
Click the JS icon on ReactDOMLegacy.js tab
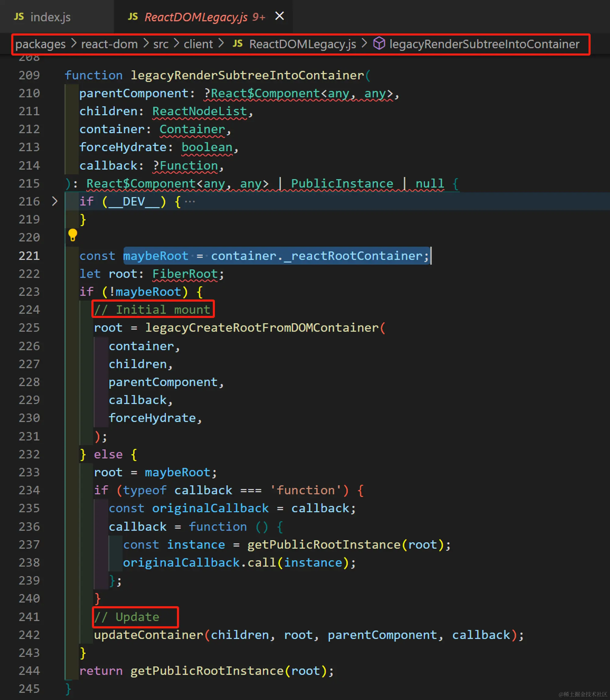[x=133, y=17]
